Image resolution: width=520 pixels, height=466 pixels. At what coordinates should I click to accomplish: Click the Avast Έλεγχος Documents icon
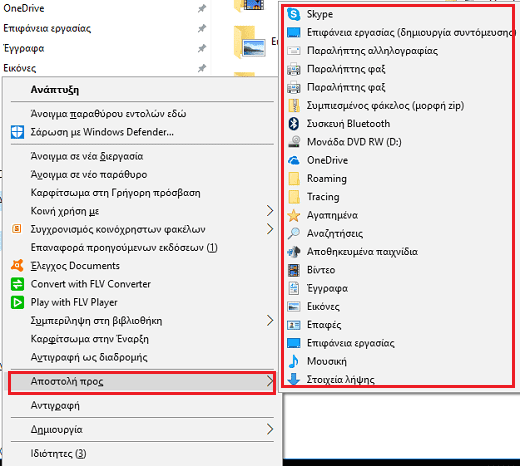click(17, 266)
